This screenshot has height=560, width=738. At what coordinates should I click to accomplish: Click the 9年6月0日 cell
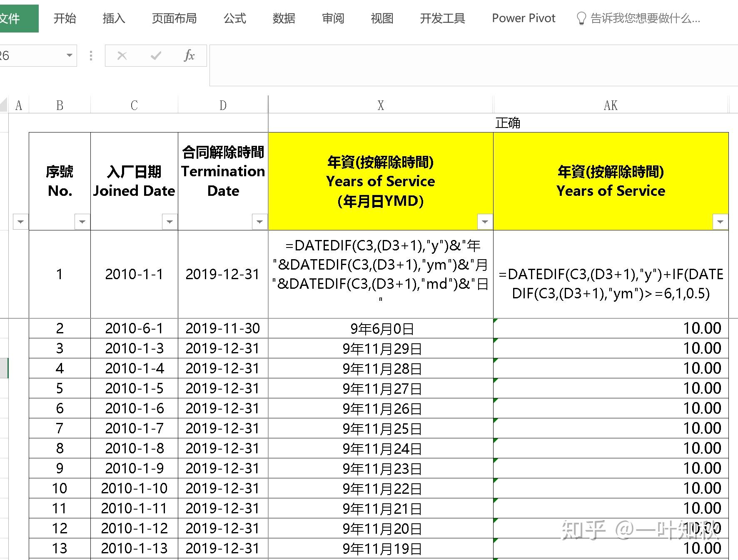tap(381, 328)
